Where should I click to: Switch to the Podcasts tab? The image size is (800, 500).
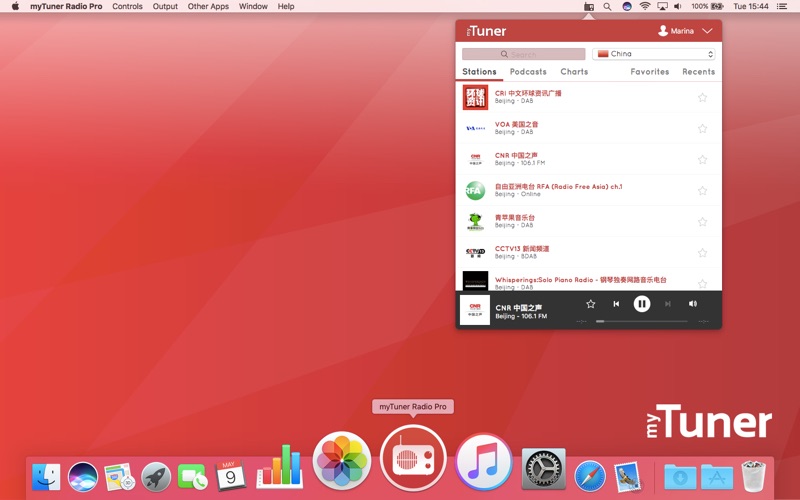[528, 72]
